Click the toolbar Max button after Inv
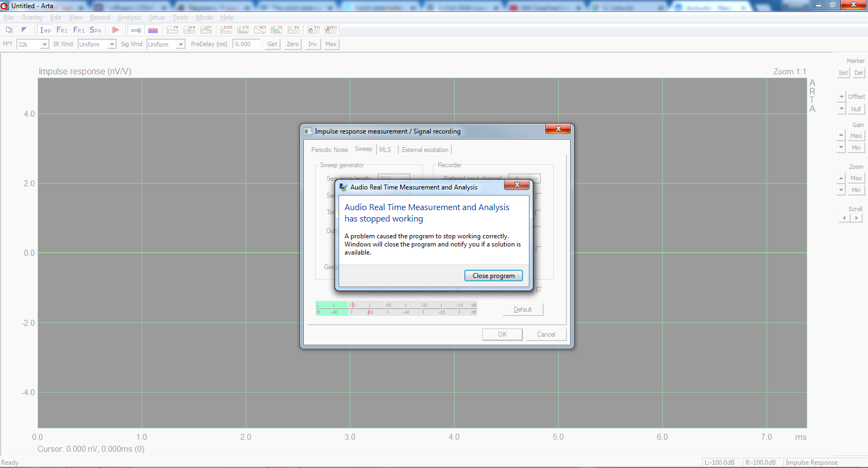This screenshot has width=868, height=468. (331, 45)
